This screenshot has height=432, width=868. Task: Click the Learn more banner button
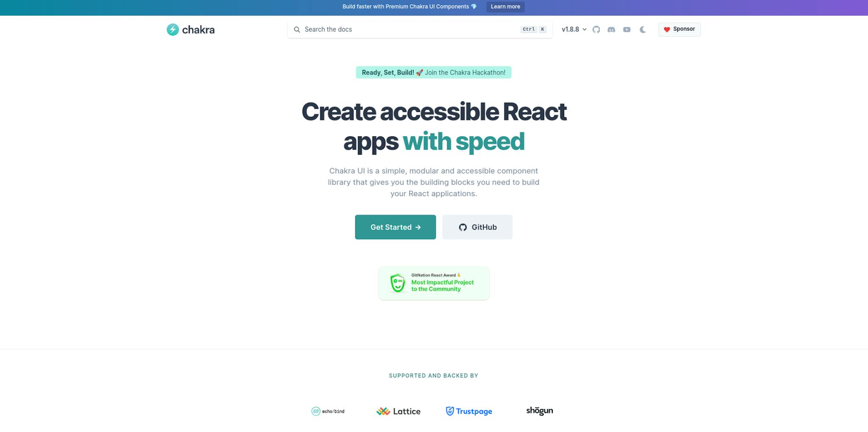coord(505,6)
